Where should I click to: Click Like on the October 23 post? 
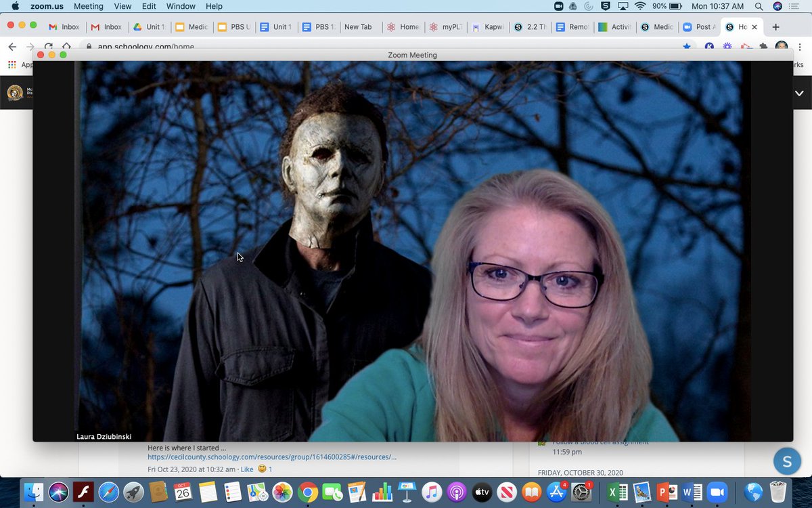247,469
